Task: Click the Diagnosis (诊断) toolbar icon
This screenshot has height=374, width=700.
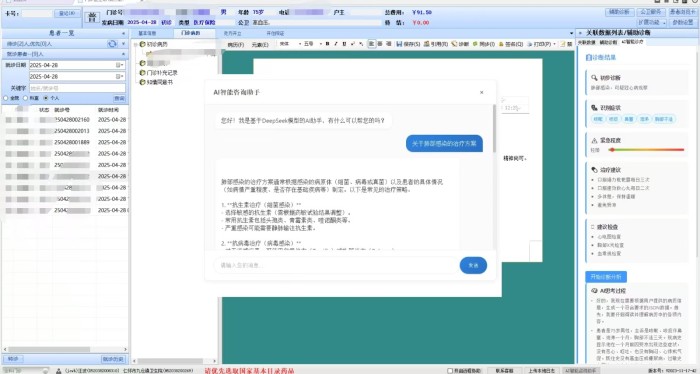Action: [x=454, y=44]
